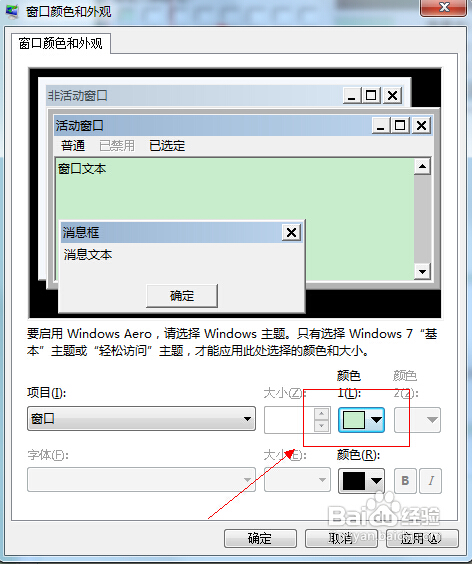Viewport: 474px width, 565px height.
Task: Open the font 颜色(R) black color dropdown
Action: pyautogui.click(x=361, y=480)
